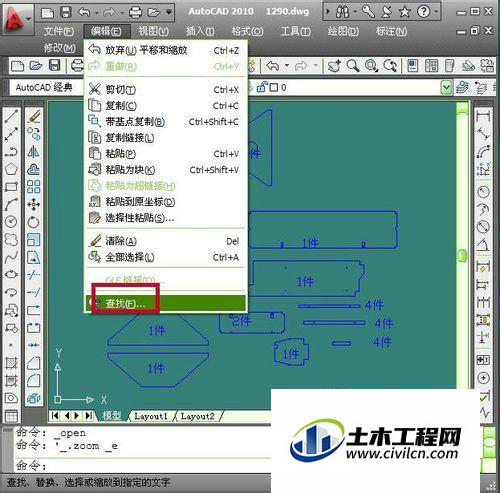This screenshot has height=493, width=500.
Task: Pick the Ellipse tool
Action: pos(11,274)
